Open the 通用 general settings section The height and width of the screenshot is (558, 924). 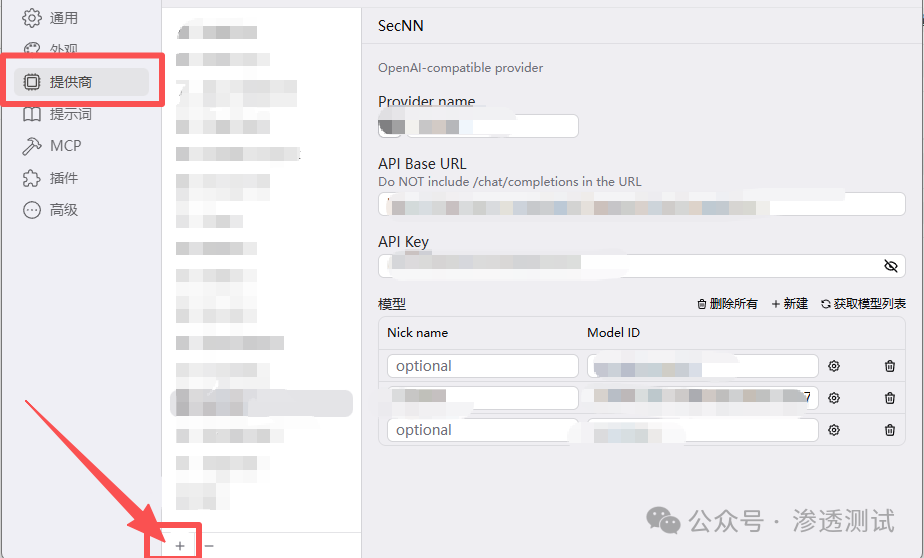pyautogui.click(x=50, y=18)
